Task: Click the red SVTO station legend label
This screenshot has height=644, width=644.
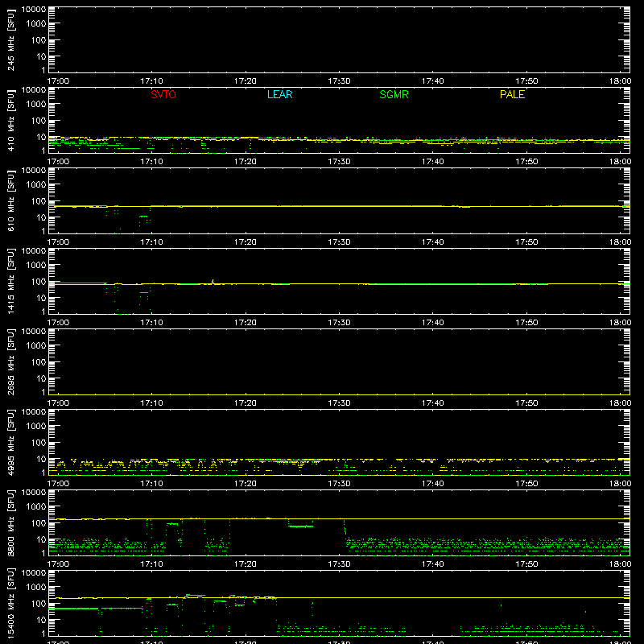Action: click(x=163, y=94)
